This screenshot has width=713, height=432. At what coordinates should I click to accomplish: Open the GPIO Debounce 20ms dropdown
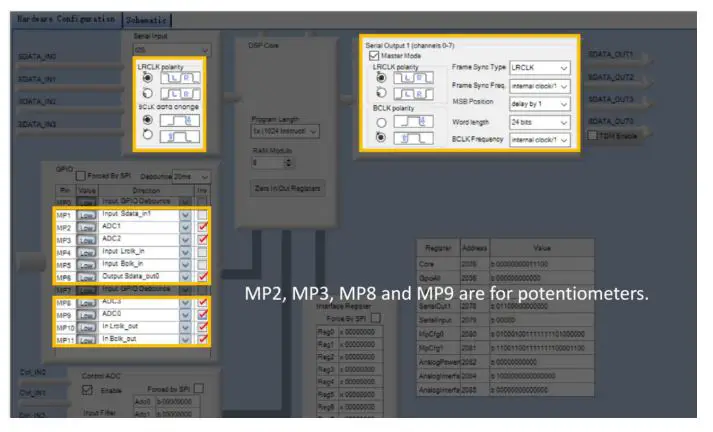pyautogui.click(x=191, y=176)
